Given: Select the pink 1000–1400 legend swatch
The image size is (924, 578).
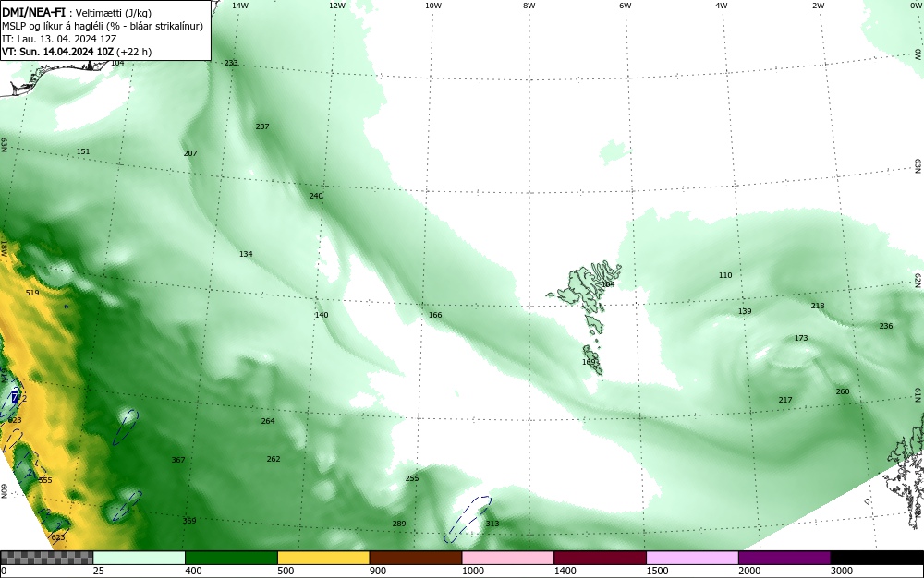Looking at the screenshot, I should [x=508, y=558].
